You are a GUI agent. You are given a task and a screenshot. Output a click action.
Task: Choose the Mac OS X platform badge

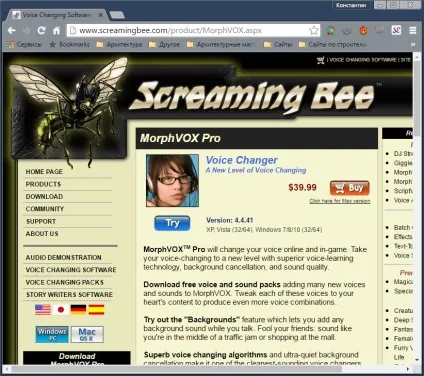coord(87,334)
